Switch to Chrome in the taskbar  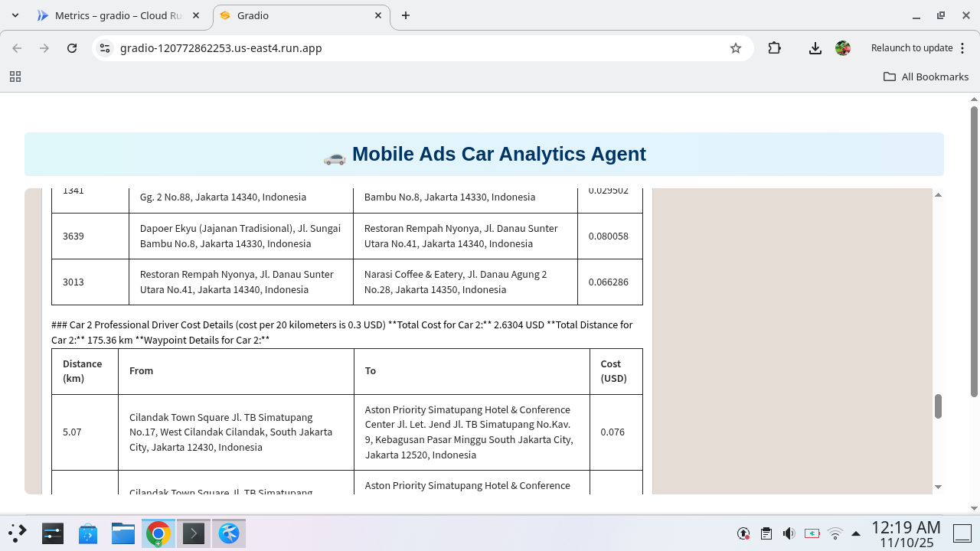pyautogui.click(x=158, y=533)
